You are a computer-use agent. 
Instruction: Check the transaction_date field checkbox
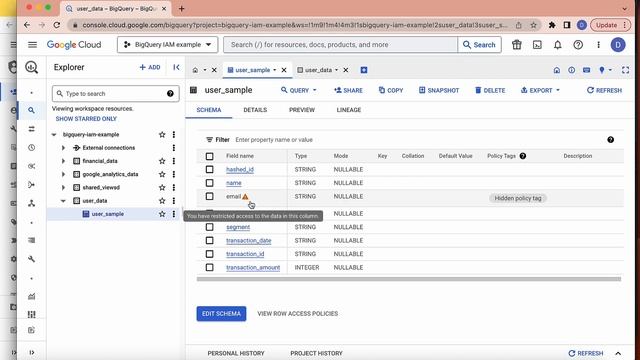(209, 240)
